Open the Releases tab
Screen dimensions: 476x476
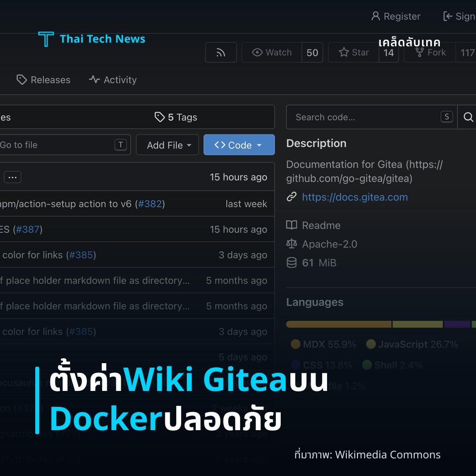coord(43,80)
